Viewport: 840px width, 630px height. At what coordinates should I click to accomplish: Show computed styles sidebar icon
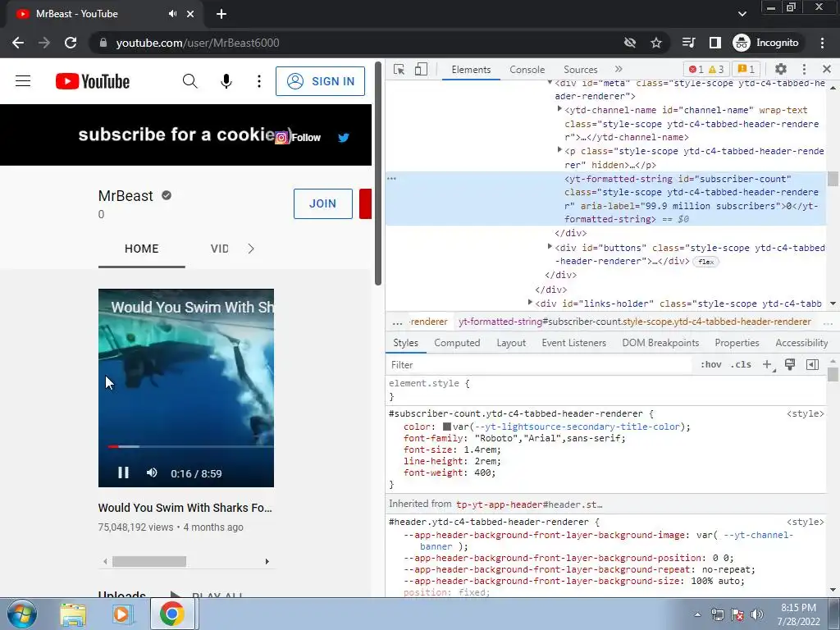pyautogui.click(x=812, y=365)
